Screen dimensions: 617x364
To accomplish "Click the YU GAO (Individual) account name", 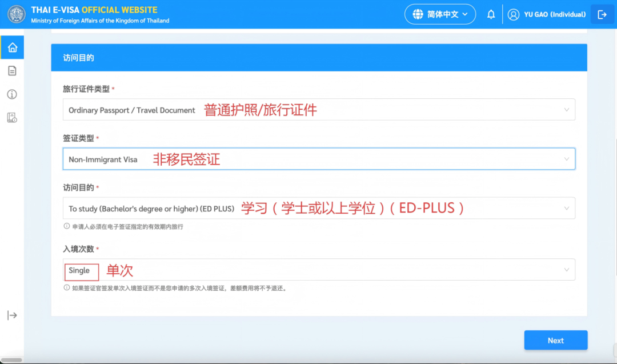I will tap(555, 15).
